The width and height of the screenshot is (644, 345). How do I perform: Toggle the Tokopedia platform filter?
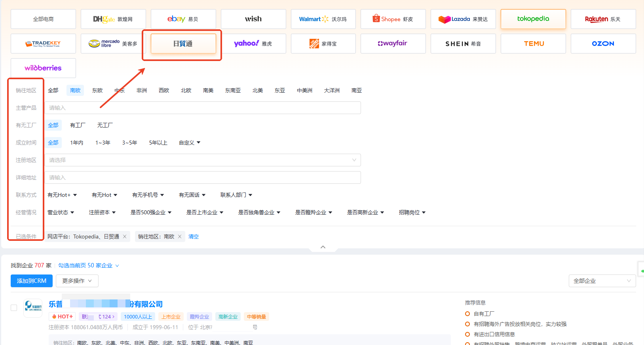[x=533, y=19]
